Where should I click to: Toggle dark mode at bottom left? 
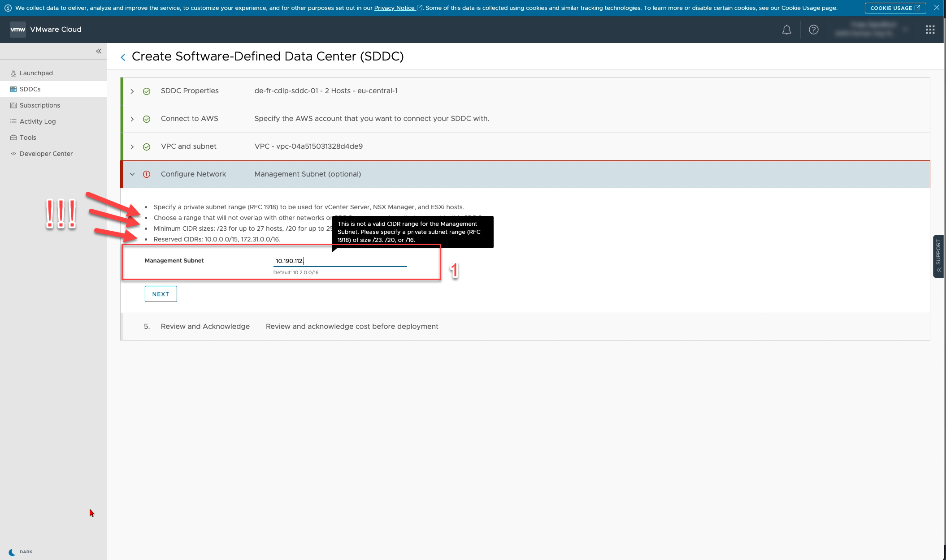click(x=20, y=552)
